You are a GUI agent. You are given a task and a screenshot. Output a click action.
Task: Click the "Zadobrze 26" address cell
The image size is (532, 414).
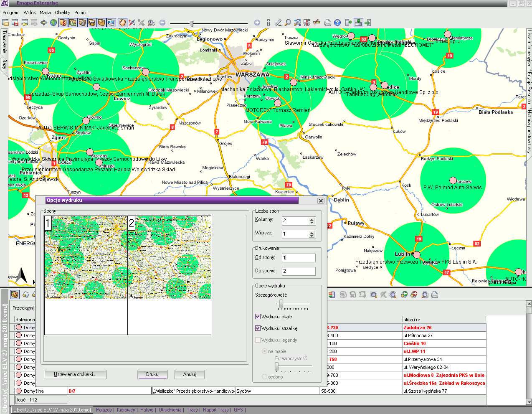tap(444, 328)
